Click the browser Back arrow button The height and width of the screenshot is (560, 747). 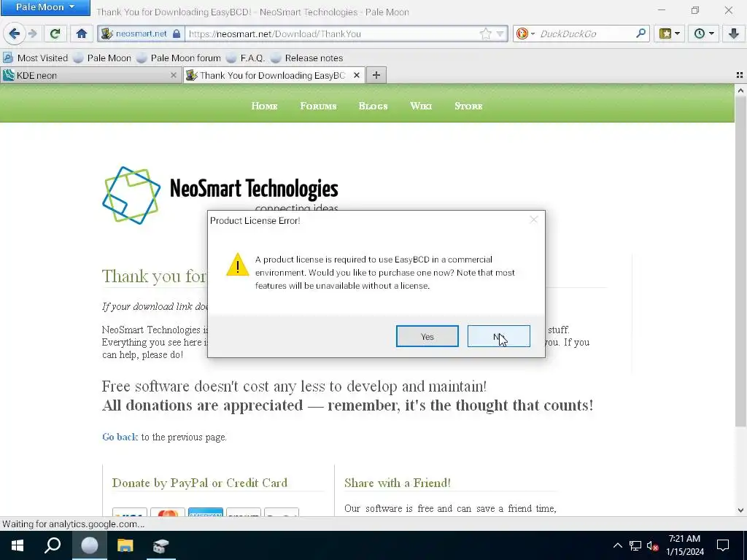[x=15, y=34]
